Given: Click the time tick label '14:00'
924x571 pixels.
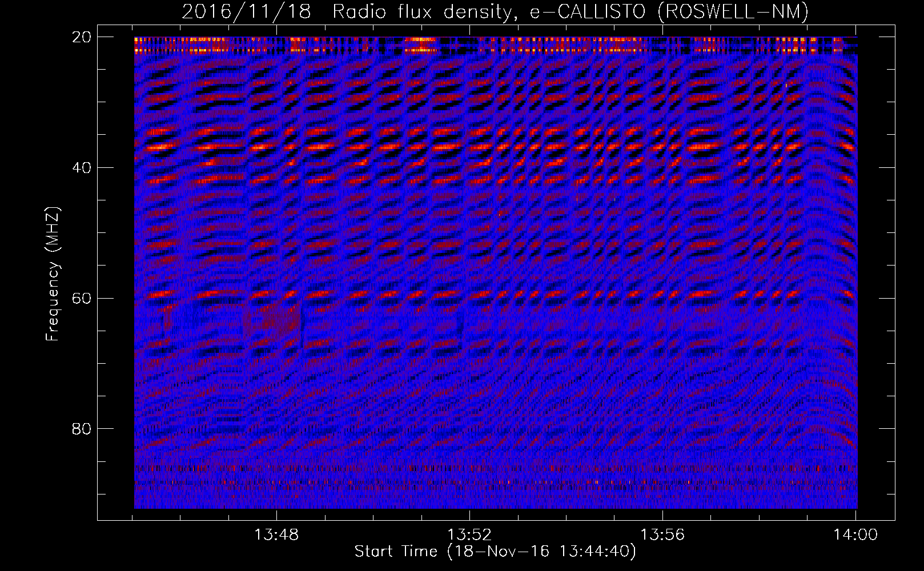Looking at the screenshot, I should [x=855, y=535].
